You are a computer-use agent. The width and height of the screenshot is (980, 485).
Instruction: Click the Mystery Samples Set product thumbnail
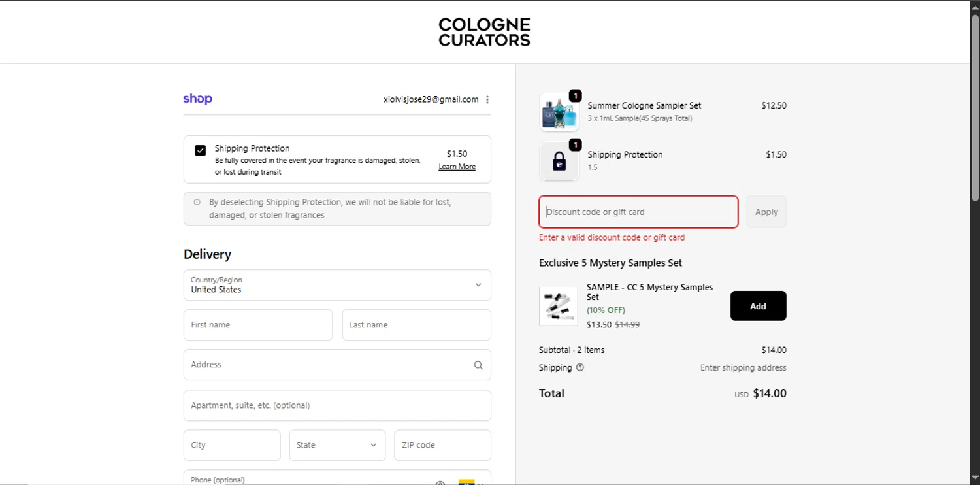[559, 306]
